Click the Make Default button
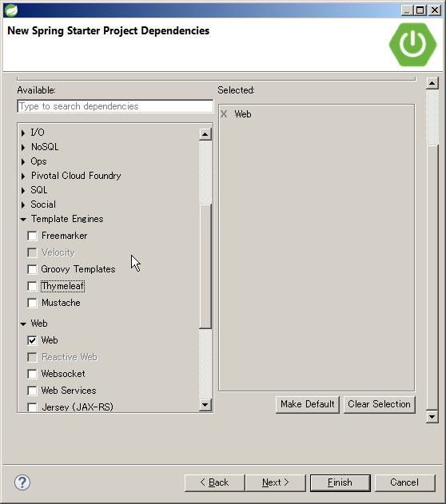The image size is (446, 504). pos(308,404)
